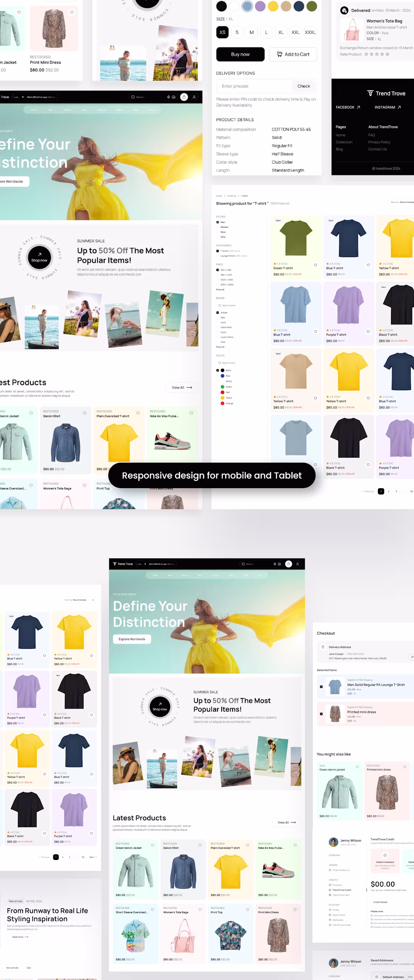
Task: Favorite the Printed mini dress under You might also like
Action: [405, 767]
